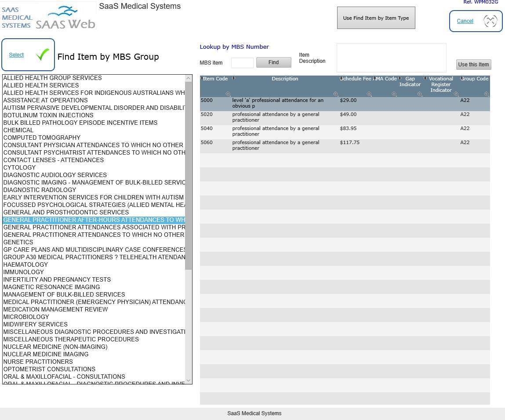Select MIDWIFERY SERVICES group

click(x=94, y=324)
